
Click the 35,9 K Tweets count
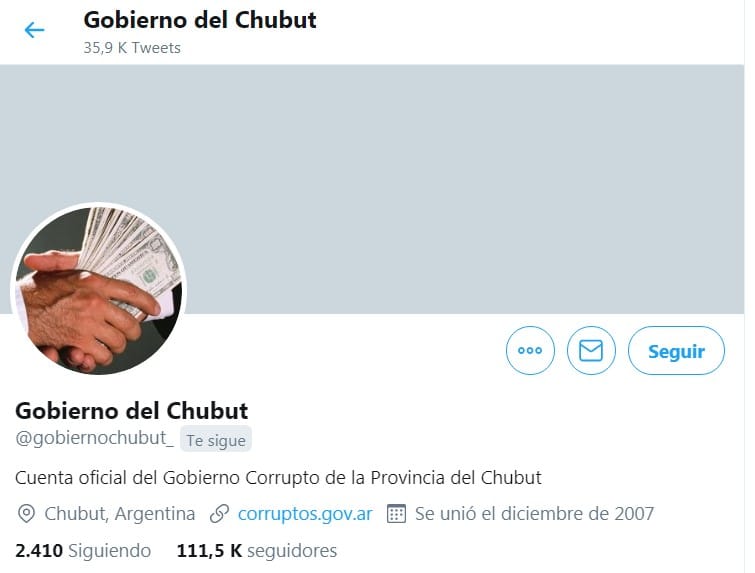coord(132,48)
